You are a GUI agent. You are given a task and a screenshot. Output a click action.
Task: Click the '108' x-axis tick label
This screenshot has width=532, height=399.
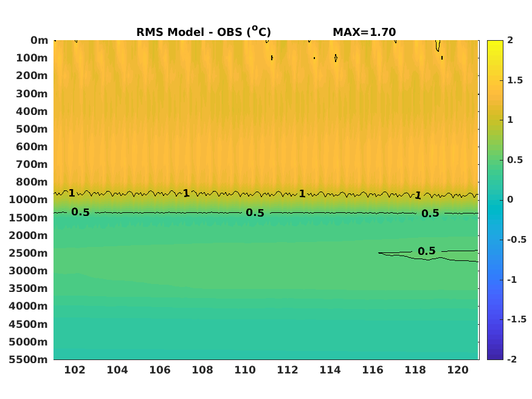click(x=202, y=370)
